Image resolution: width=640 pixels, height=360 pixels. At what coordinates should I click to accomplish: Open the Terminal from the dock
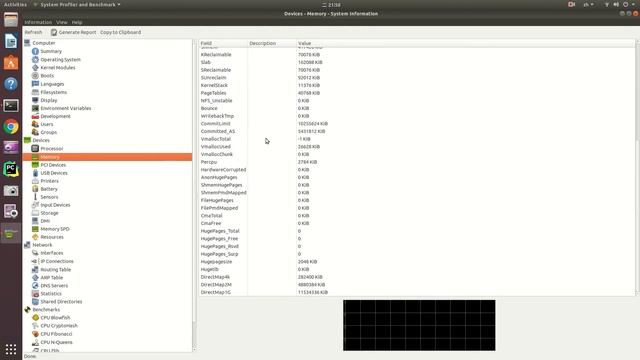(11, 106)
